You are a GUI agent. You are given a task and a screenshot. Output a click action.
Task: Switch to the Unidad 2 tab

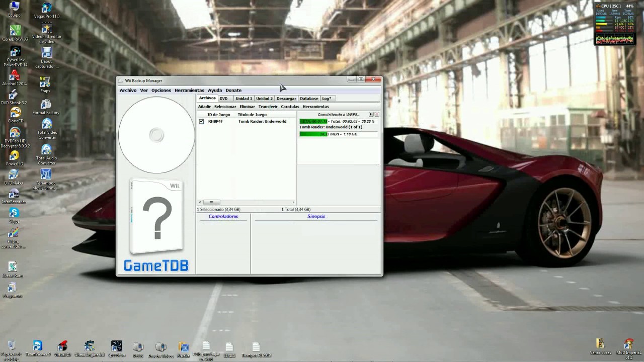[264, 99]
